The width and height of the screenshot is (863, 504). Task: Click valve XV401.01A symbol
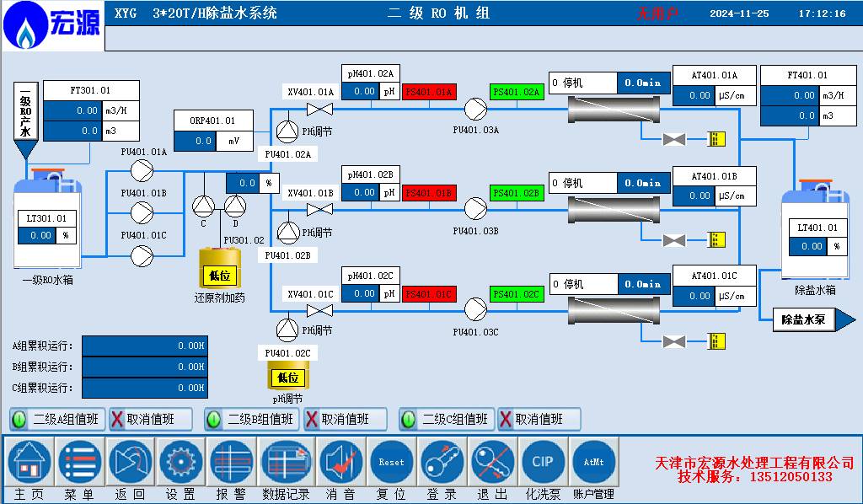click(319, 109)
